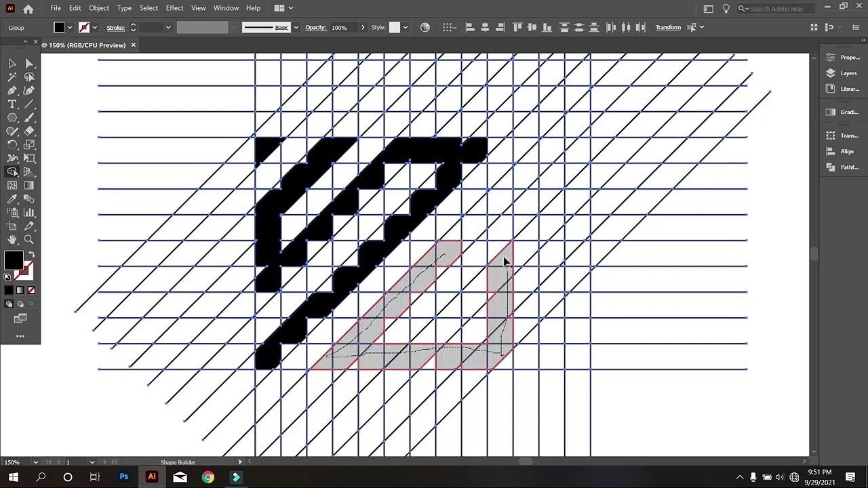Click Default Fill and Stroke icon

[7, 277]
